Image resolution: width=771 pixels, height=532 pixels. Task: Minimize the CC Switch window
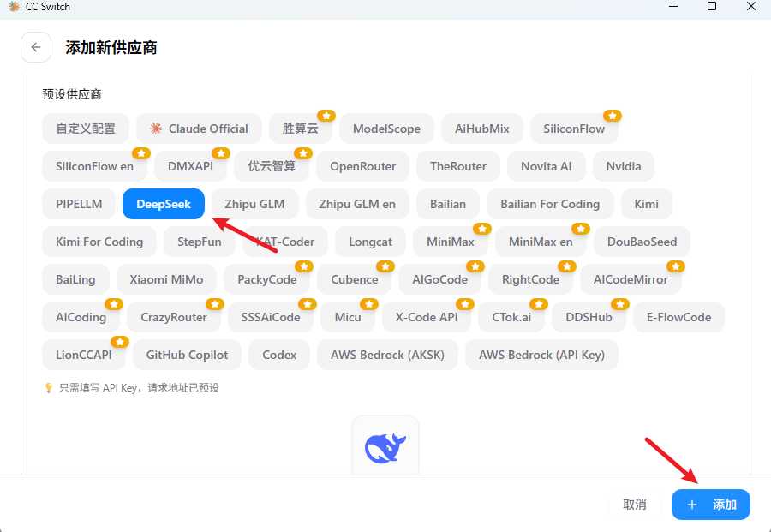click(x=673, y=6)
